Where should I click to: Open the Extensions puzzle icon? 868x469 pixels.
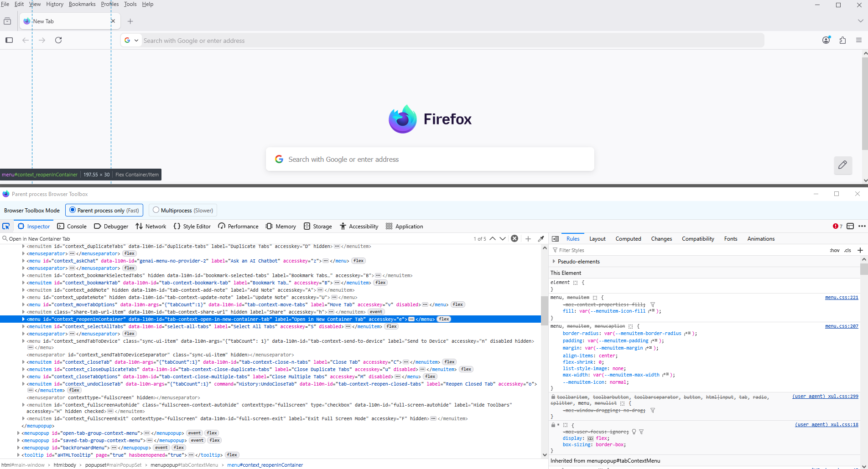tap(842, 40)
